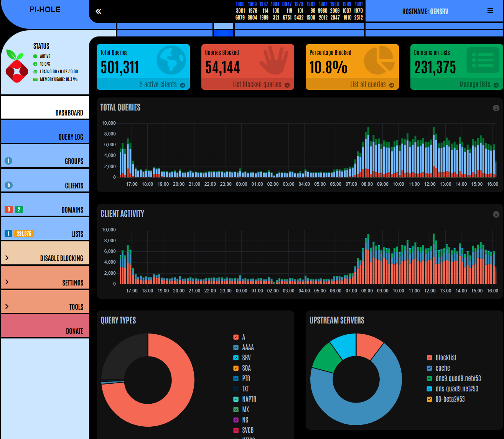Click arrow icon beside 'Manage lists'
The image size is (504, 439).
(x=496, y=85)
